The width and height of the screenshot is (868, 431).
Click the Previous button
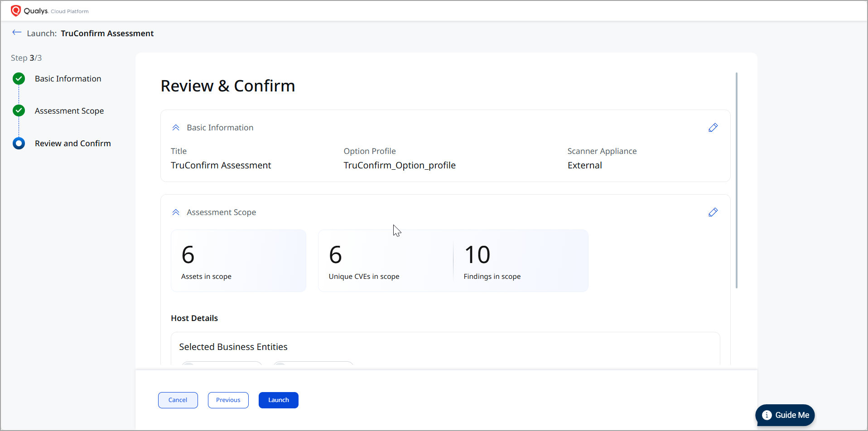pyautogui.click(x=228, y=400)
